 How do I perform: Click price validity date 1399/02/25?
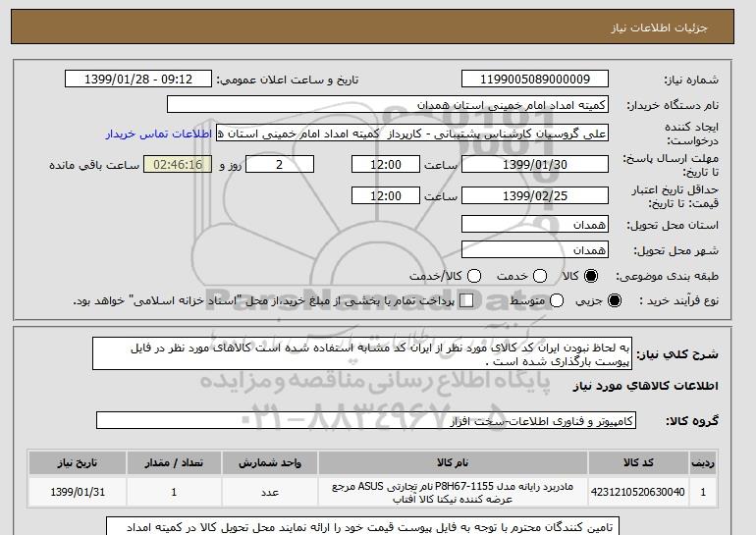click(x=535, y=195)
